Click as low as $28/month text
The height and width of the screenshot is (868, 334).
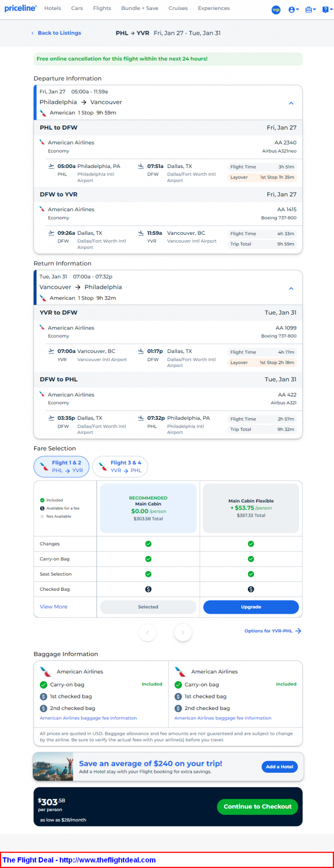tap(63, 820)
